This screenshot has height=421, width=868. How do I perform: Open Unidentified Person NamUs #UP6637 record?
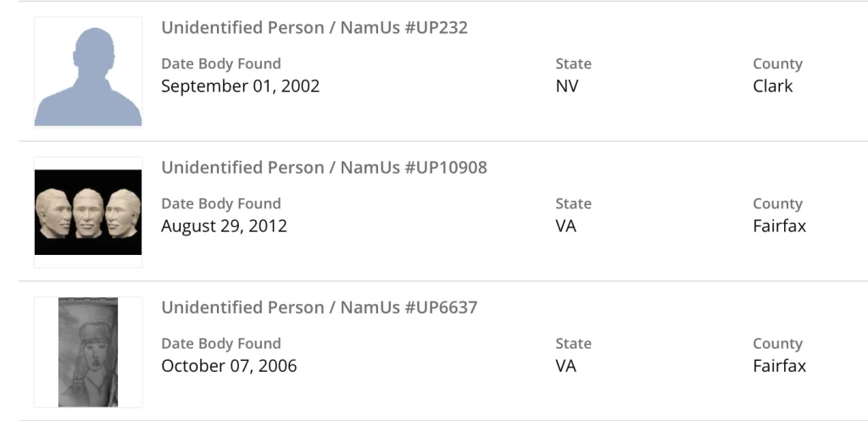tap(320, 307)
